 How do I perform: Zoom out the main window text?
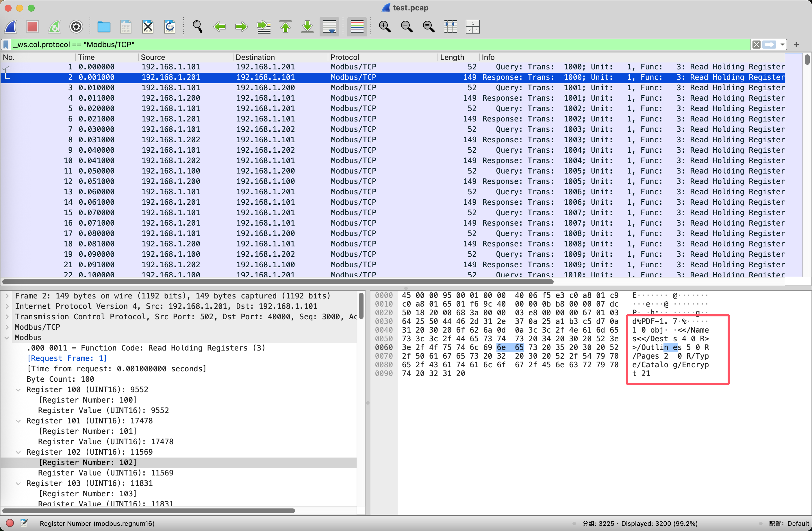click(407, 27)
